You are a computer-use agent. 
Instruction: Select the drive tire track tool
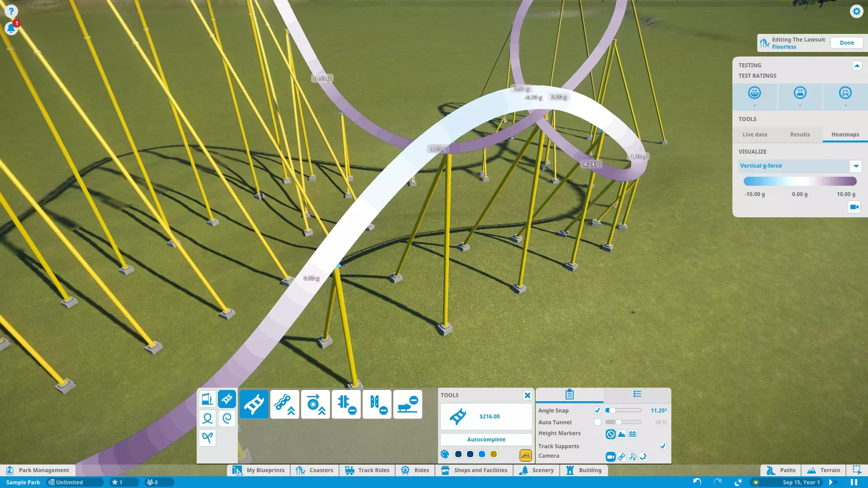coord(315,404)
